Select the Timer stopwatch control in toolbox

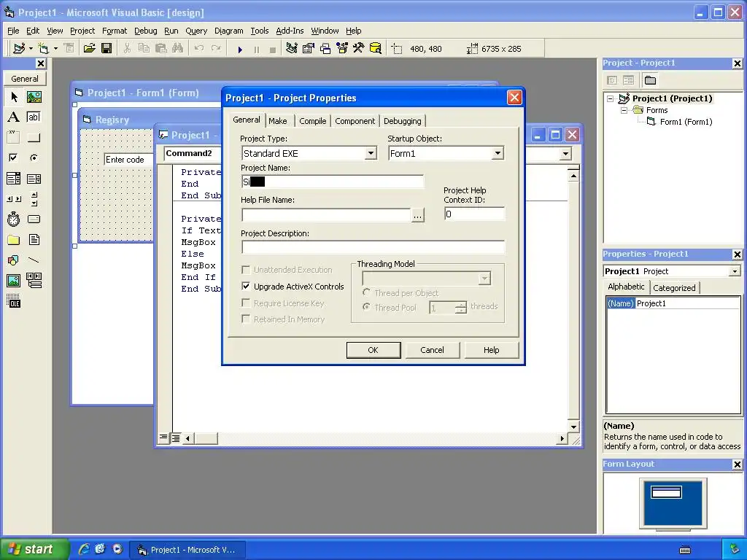(x=14, y=219)
